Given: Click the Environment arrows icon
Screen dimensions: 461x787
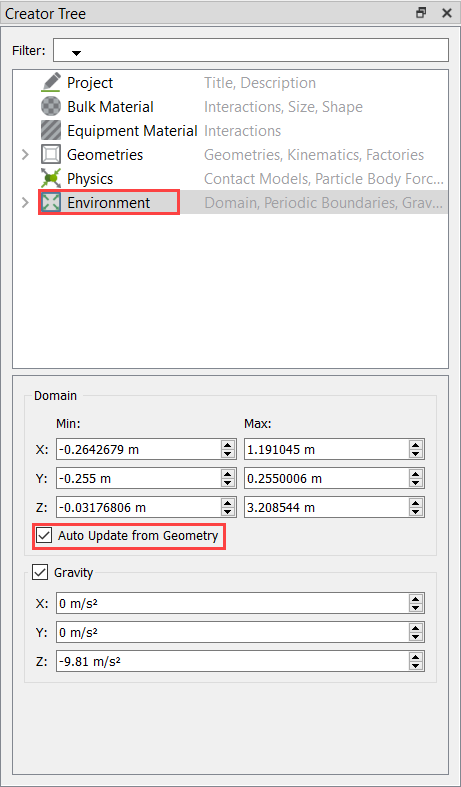Looking at the screenshot, I should point(51,203).
